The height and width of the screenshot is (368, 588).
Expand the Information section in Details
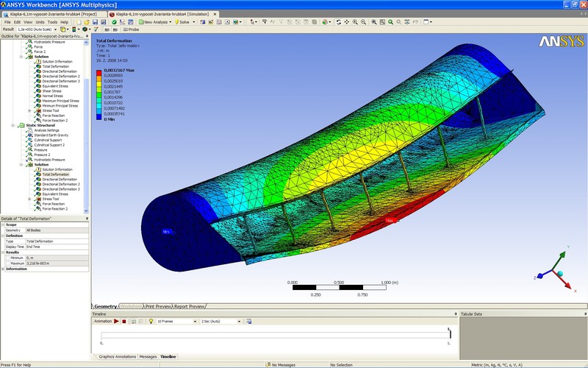(x=3, y=269)
